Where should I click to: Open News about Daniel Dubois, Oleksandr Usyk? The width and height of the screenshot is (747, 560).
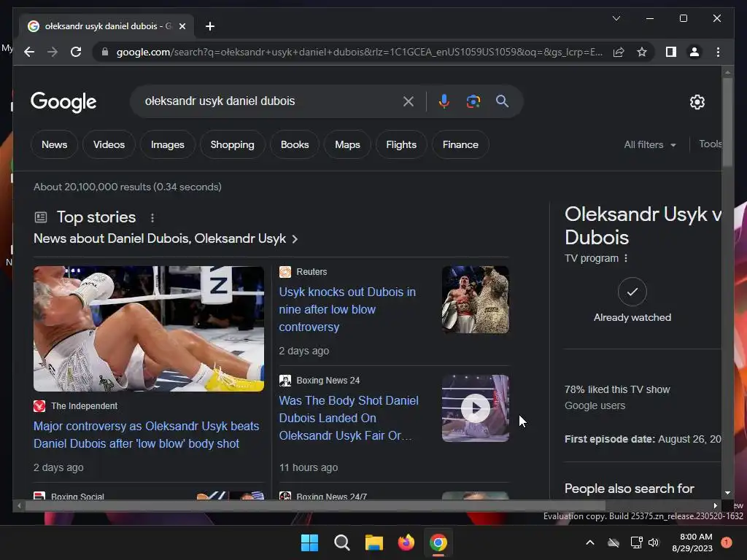click(x=166, y=238)
